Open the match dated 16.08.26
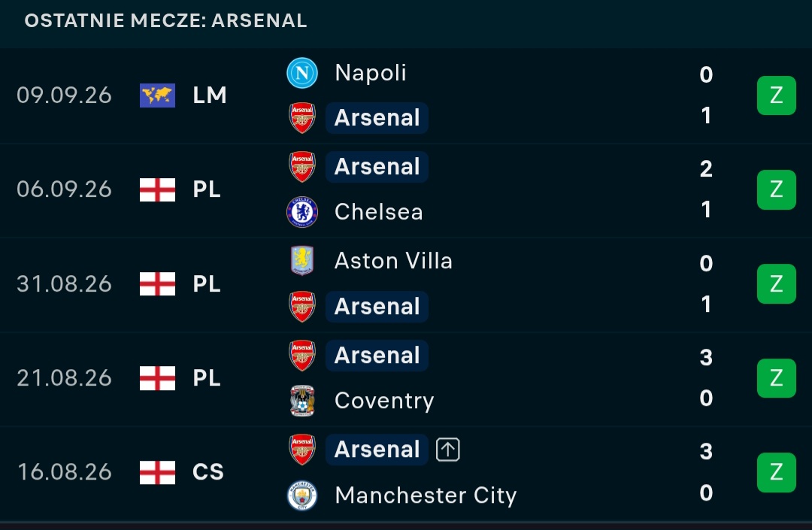 click(406, 473)
